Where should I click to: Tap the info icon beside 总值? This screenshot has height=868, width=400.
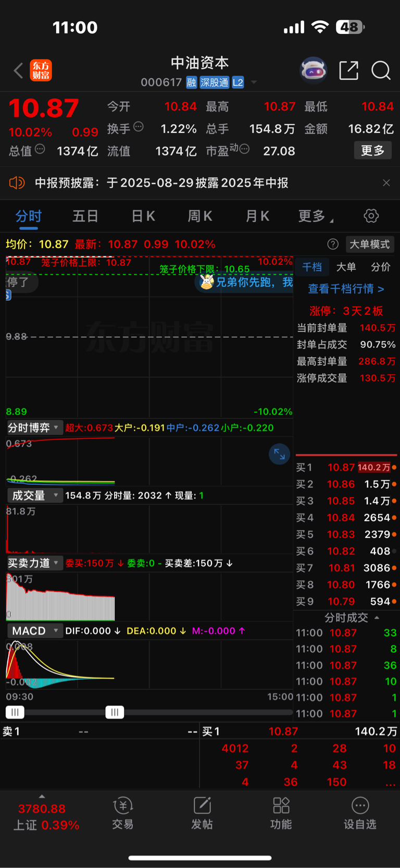[40, 150]
